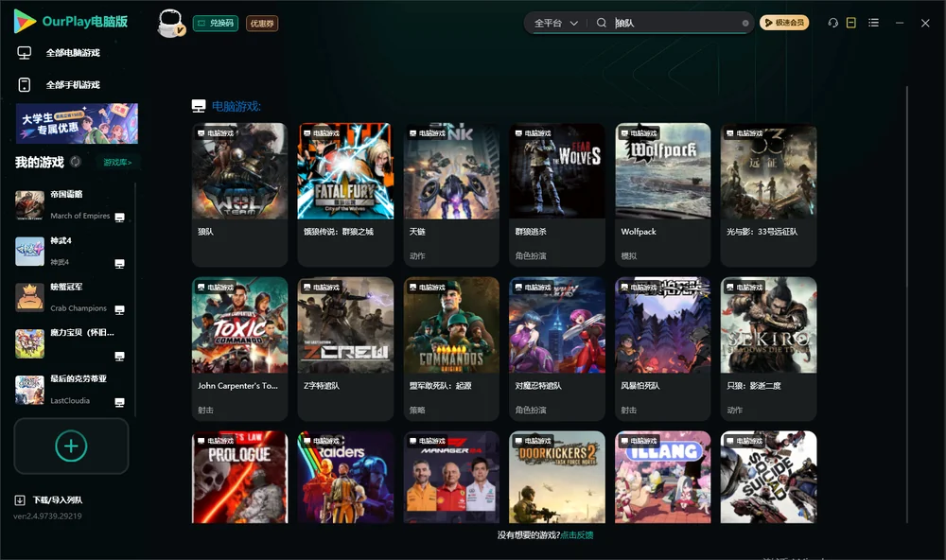Click the 电脑游戏 tag on Sekiro card
This screenshot has height=560, width=946.
(x=744, y=288)
